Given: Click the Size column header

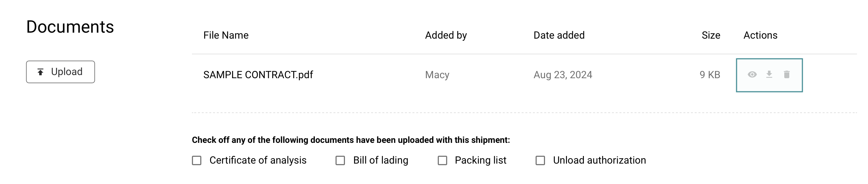Looking at the screenshot, I should point(711,35).
